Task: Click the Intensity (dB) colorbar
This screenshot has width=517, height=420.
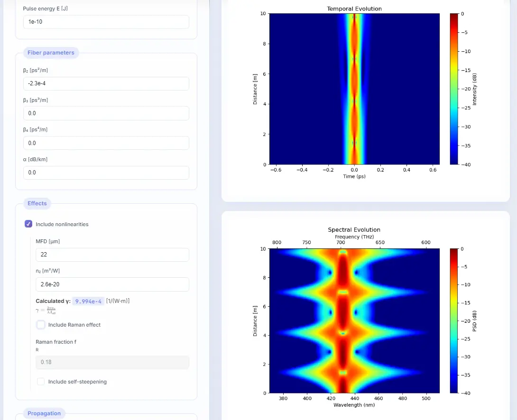Action: click(x=454, y=89)
